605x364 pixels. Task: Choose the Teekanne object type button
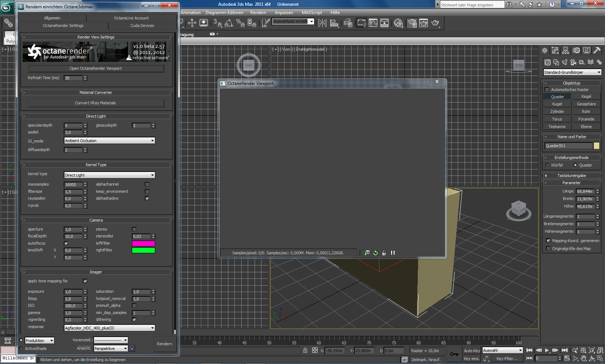click(x=557, y=127)
